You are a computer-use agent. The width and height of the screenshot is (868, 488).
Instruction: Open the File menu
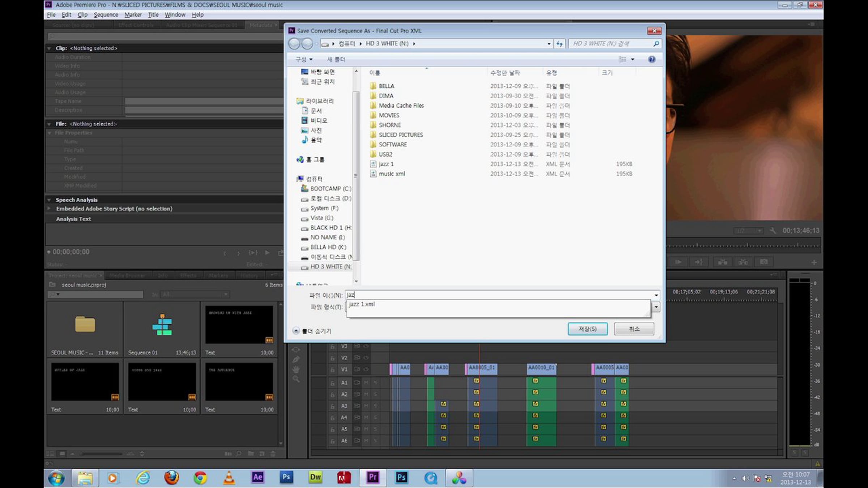(x=51, y=15)
